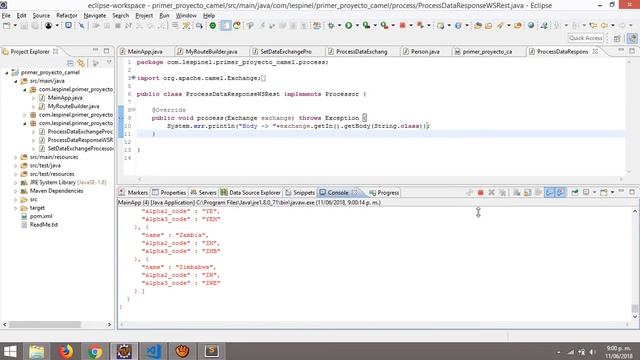Toggle Mark Occurrences highlighted toolbar icon

225,25
